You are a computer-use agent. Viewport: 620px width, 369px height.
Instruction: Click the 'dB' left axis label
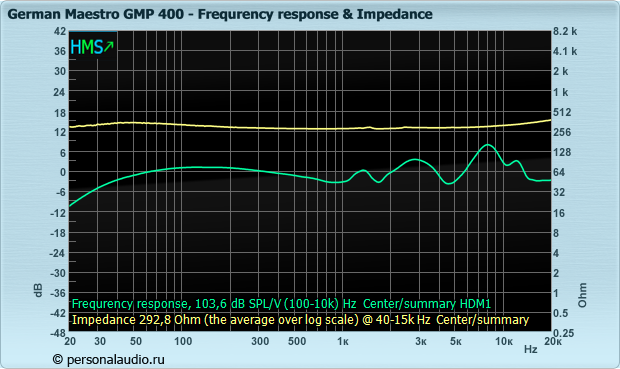click(x=38, y=290)
